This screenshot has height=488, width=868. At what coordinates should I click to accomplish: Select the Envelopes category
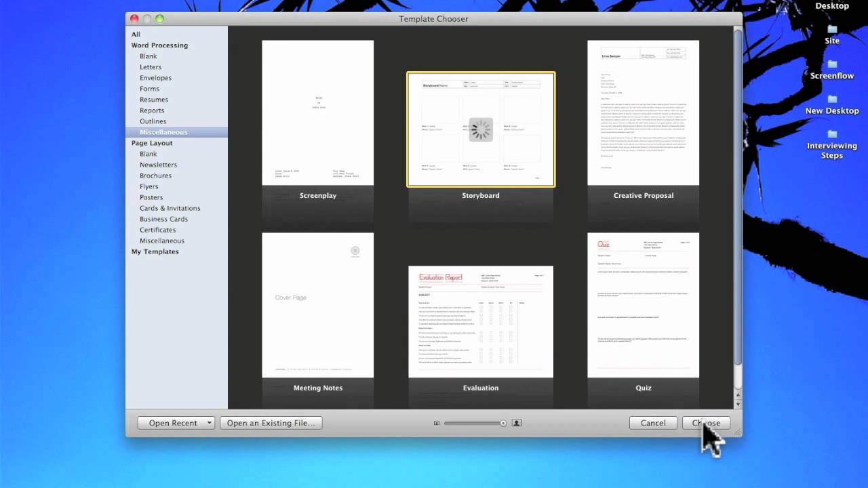pyautogui.click(x=155, y=78)
